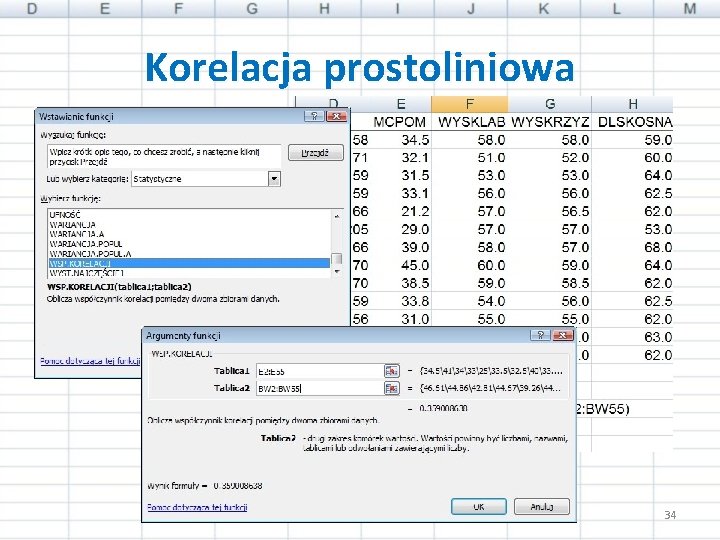
Task: Select column H header in inner sheet
Action: [x=632, y=104]
